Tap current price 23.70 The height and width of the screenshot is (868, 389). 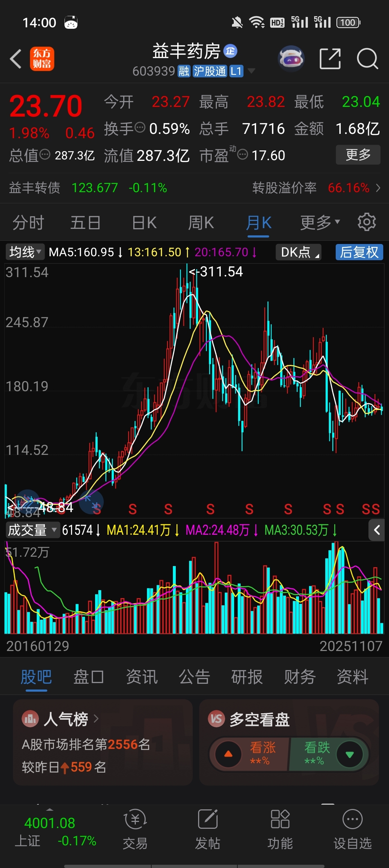46,106
